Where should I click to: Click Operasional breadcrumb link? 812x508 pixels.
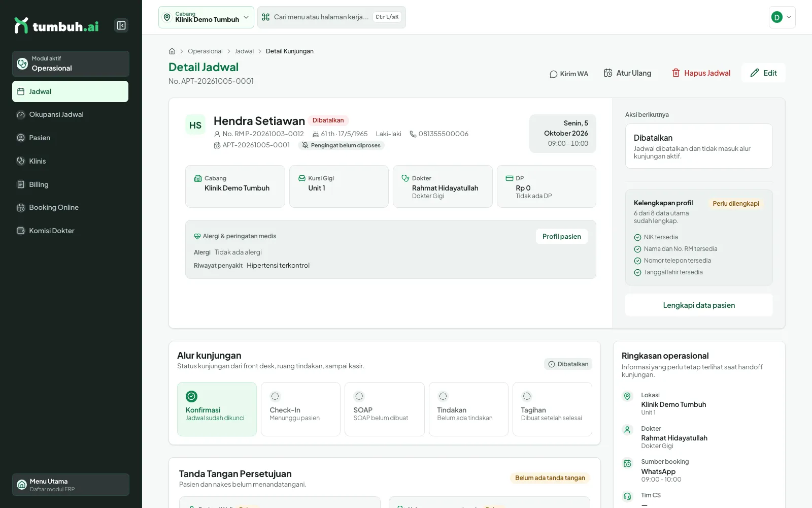click(x=205, y=51)
